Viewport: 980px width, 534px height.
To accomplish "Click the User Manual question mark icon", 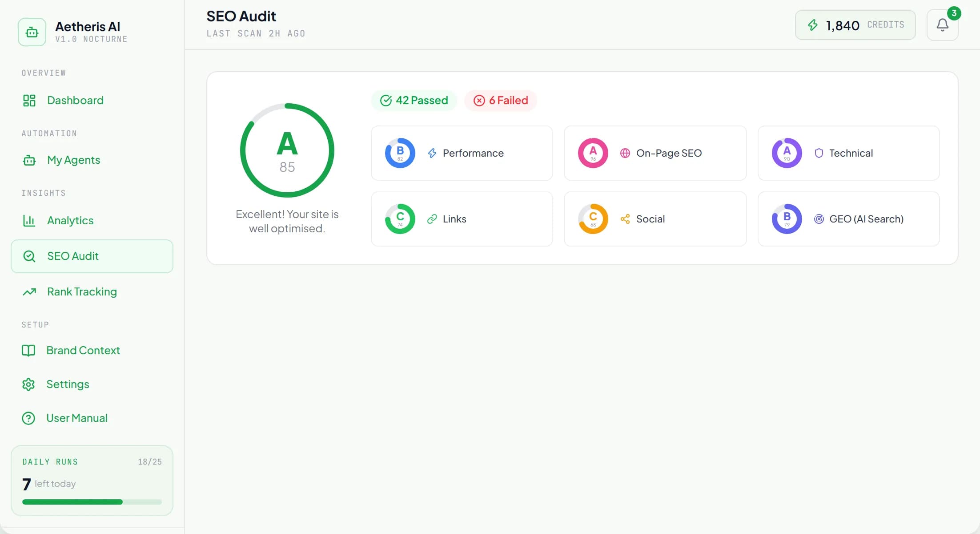I will coord(28,418).
